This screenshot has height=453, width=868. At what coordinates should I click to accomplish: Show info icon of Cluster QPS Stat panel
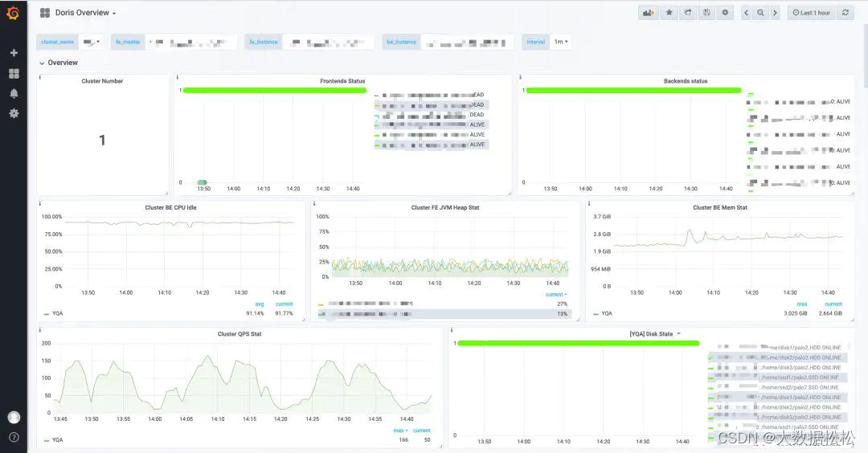point(40,330)
